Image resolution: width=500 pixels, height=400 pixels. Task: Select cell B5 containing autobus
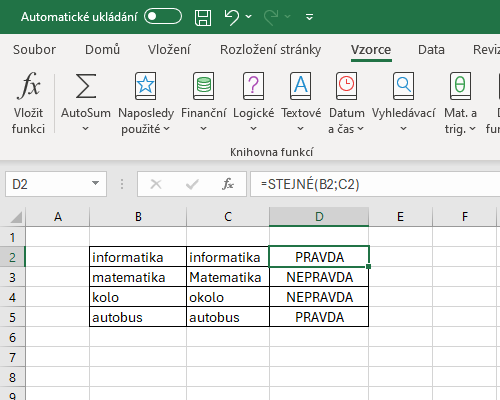pos(138,317)
